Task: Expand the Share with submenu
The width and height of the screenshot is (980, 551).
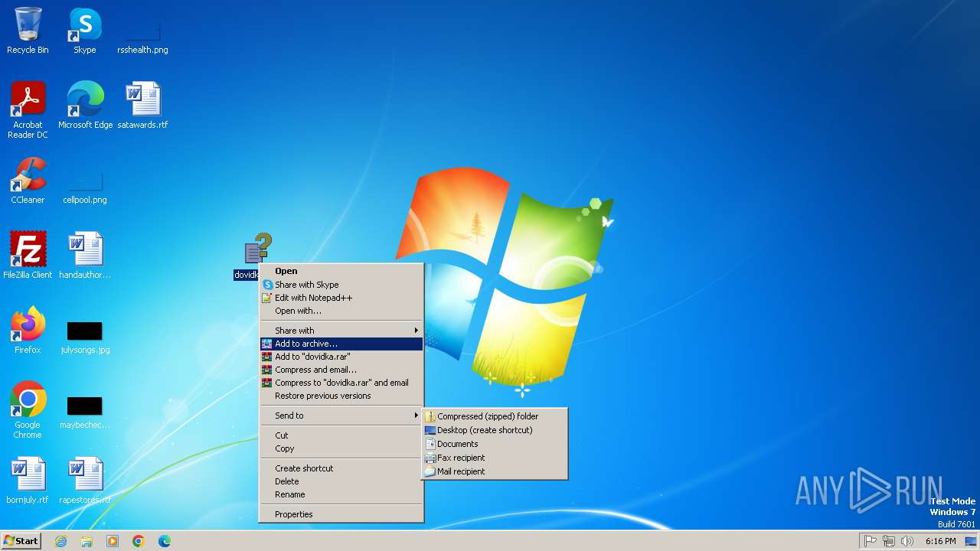Action: (x=341, y=331)
